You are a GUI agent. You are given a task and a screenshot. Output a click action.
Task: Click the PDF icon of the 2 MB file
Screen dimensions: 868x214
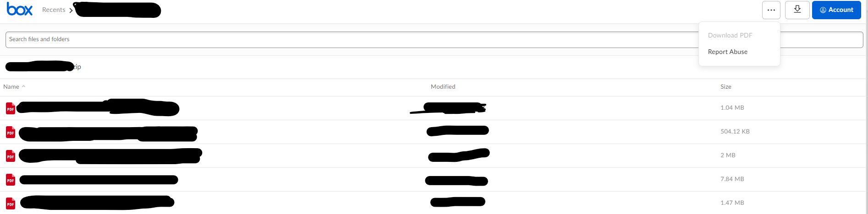10,156
